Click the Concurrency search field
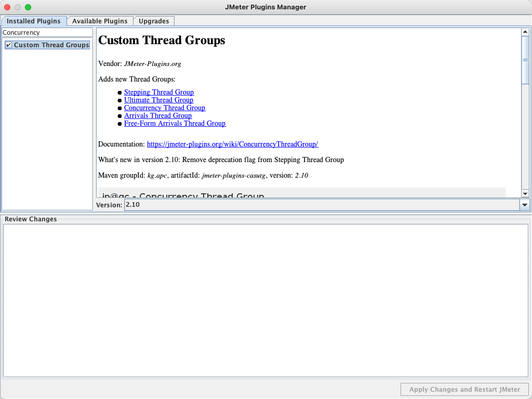Viewport: 532px width, 399px height. [47, 33]
